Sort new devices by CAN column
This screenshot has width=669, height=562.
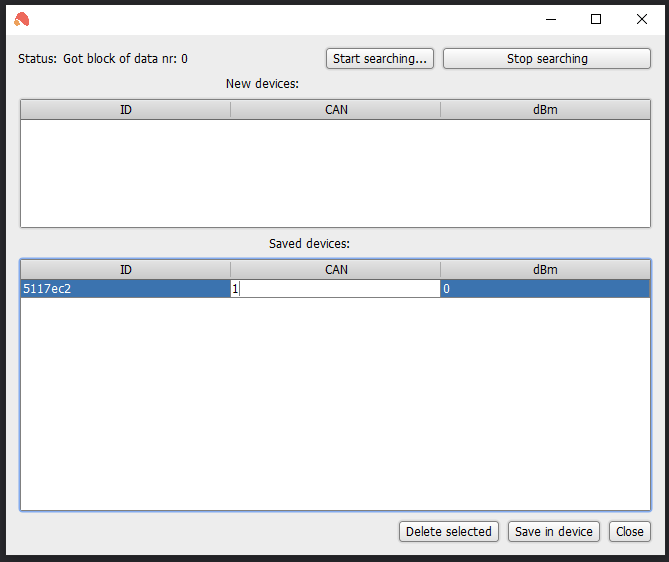[x=336, y=110]
